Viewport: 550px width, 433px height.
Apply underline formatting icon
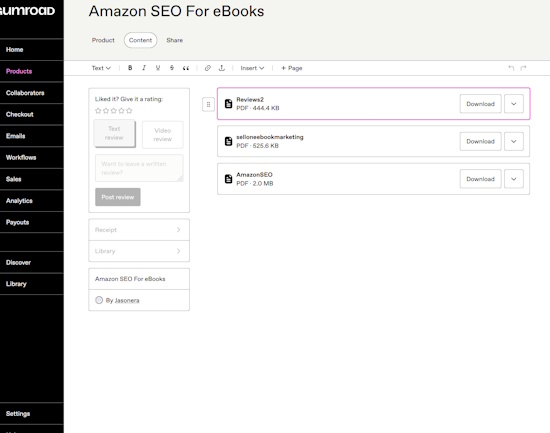[158, 68]
